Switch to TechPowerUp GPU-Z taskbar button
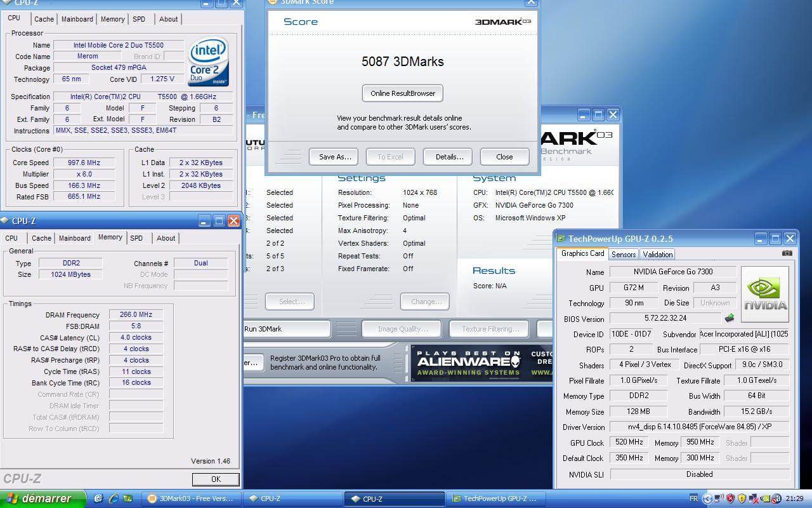This screenshot has width=812, height=508. coord(496,498)
